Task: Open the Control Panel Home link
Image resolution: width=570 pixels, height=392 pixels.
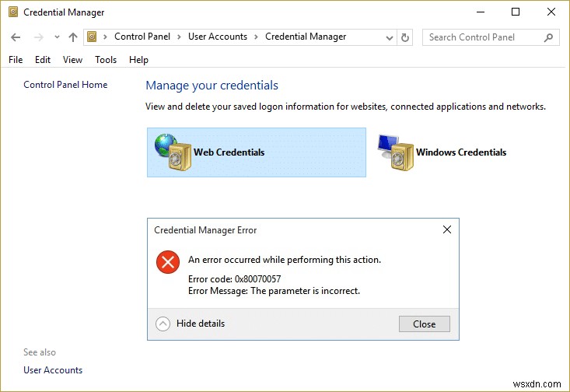Action: [65, 85]
